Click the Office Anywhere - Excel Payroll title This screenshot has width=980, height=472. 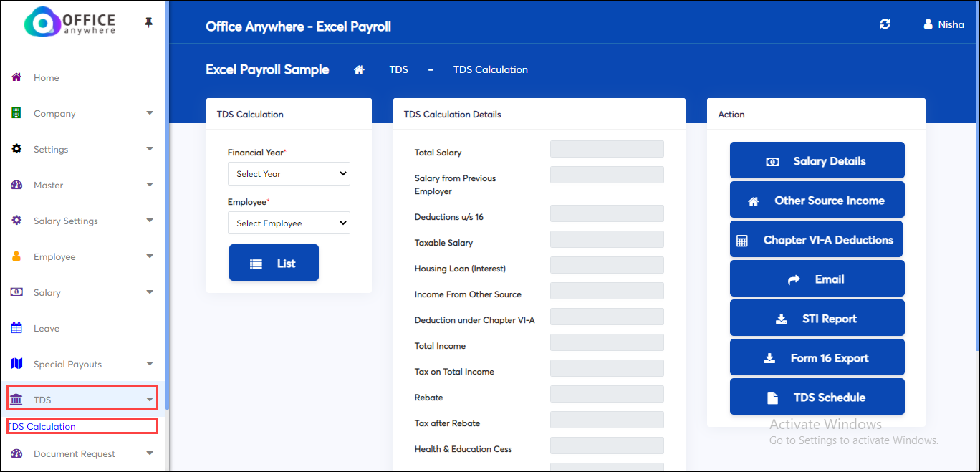(x=298, y=27)
